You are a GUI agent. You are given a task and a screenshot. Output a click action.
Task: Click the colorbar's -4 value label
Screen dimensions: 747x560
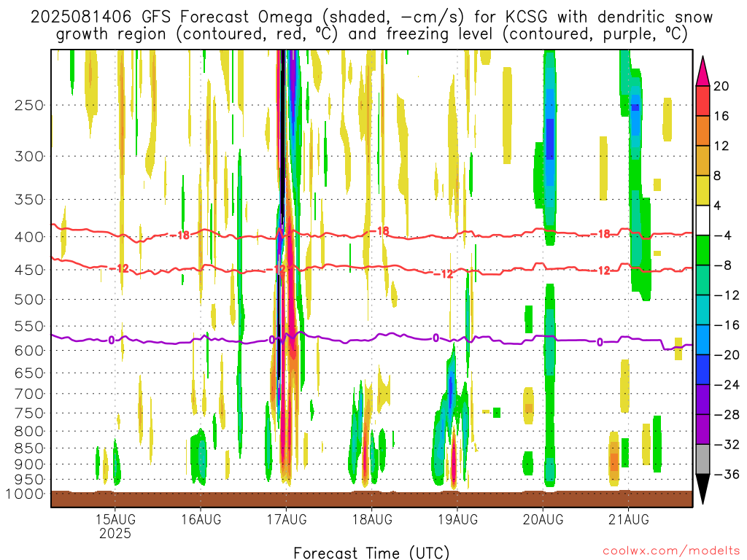coord(723,236)
